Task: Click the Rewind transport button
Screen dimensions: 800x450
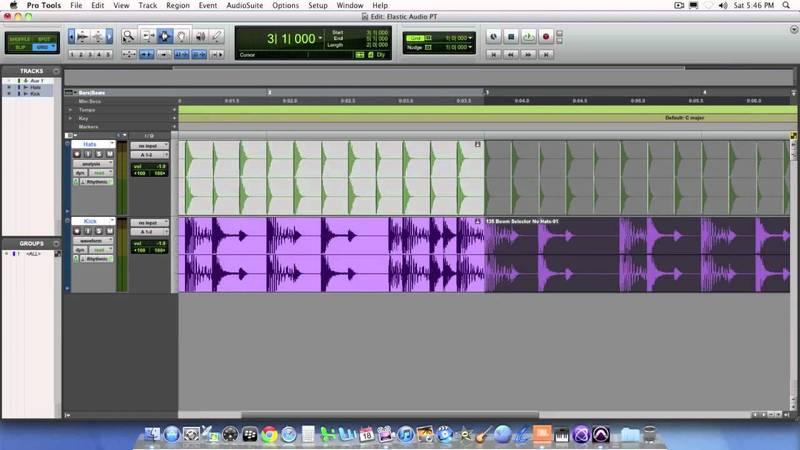Action: [511, 54]
